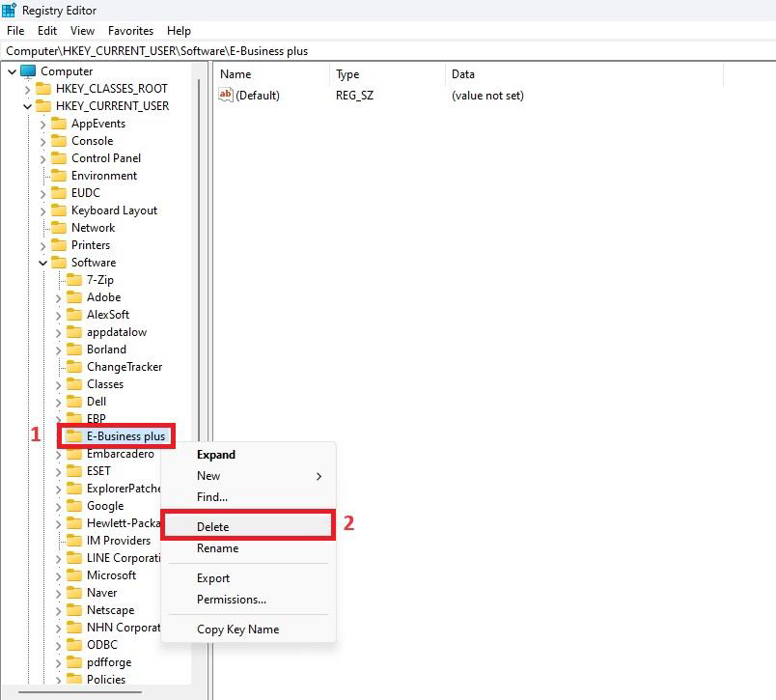This screenshot has width=776, height=700.
Task: Click the Name column header
Action: point(236,74)
